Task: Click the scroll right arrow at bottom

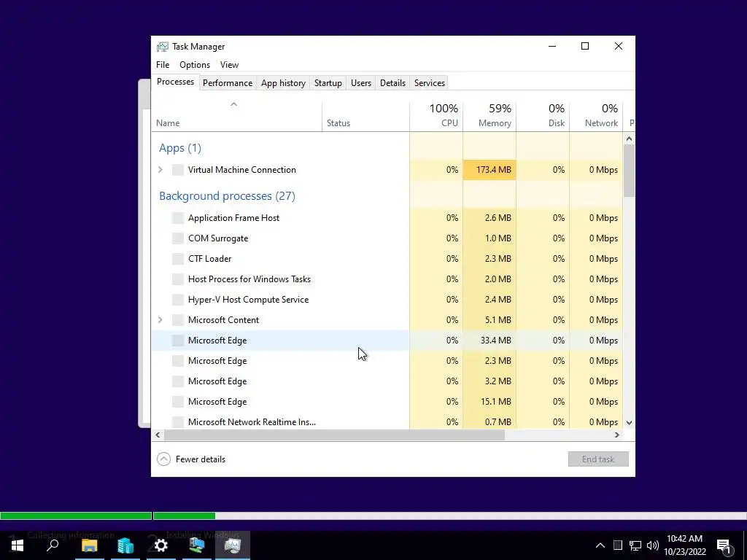Action: [x=617, y=435]
